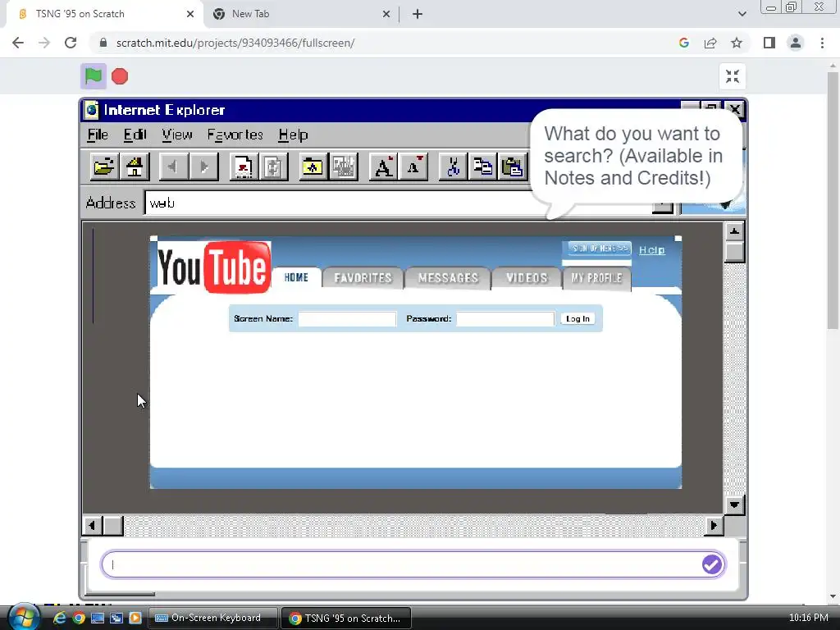Share this page via Chrome share icon
840x630 pixels.
pyautogui.click(x=710, y=43)
